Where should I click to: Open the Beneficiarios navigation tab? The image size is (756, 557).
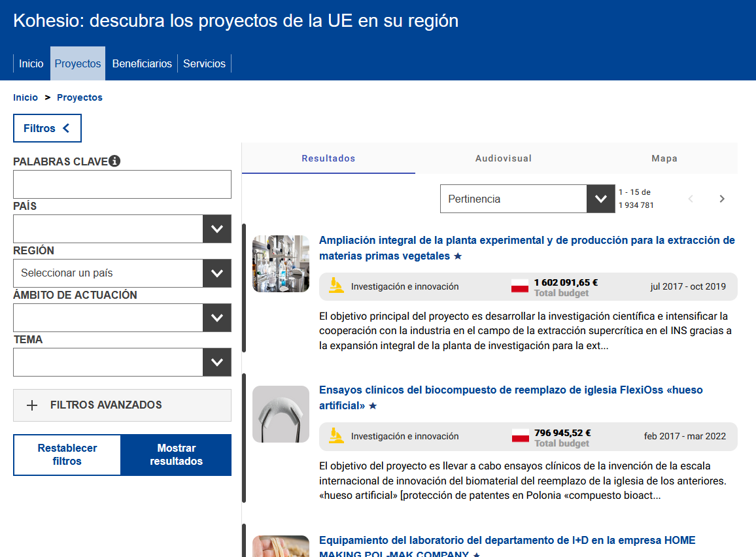point(142,63)
